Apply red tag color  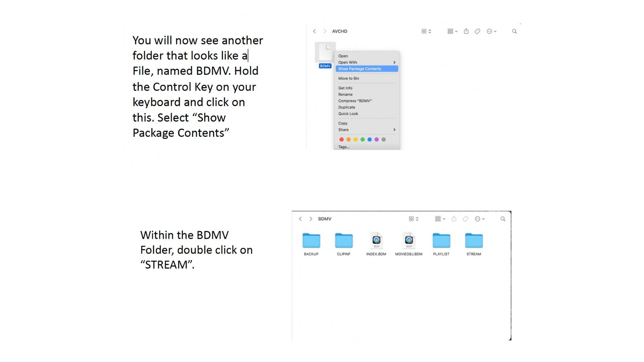pos(341,139)
